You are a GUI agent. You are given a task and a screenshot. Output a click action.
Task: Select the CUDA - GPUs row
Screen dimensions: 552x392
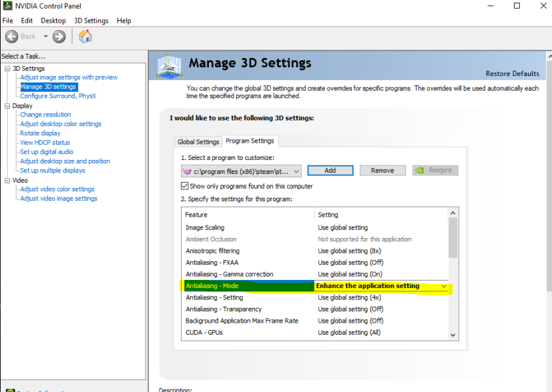click(315, 333)
